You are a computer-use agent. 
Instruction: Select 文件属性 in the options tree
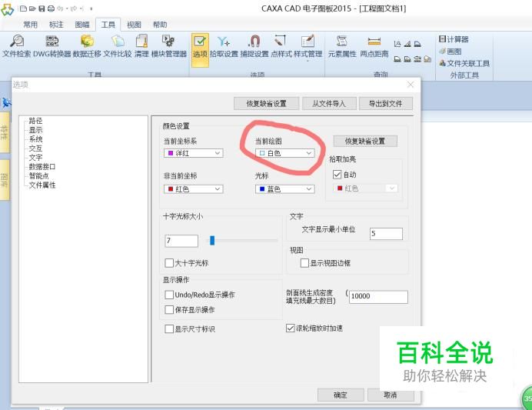coord(42,185)
